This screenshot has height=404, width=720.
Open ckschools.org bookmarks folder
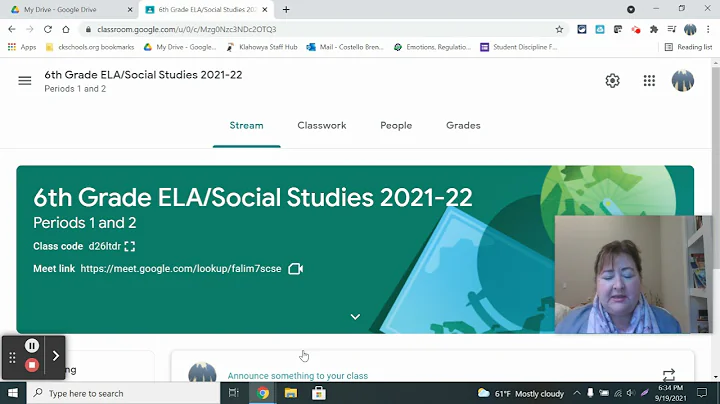90,47
